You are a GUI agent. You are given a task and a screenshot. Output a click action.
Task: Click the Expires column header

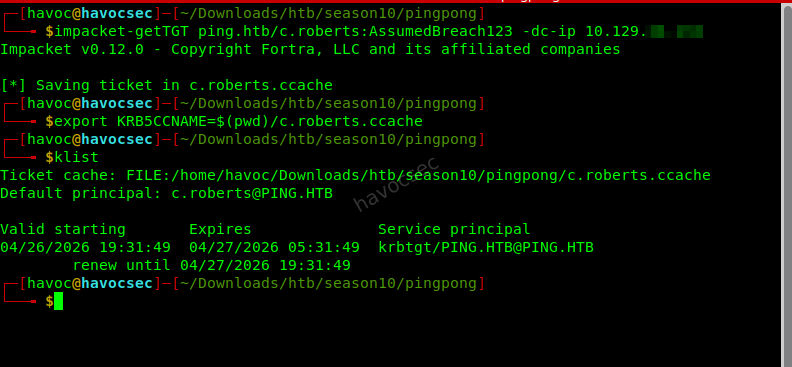tap(220, 229)
